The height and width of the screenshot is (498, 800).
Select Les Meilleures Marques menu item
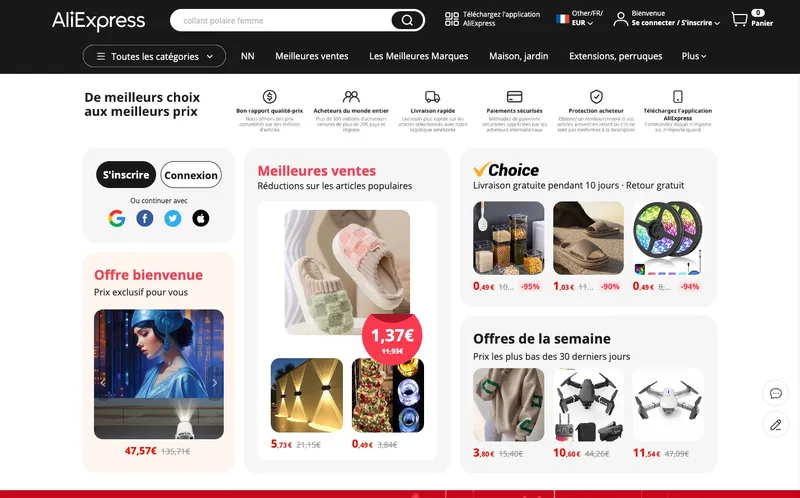pyautogui.click(x=419, y=56)
